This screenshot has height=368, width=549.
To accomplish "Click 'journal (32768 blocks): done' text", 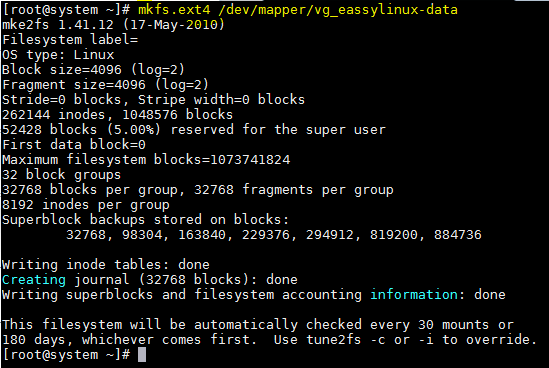I will 186,279.
